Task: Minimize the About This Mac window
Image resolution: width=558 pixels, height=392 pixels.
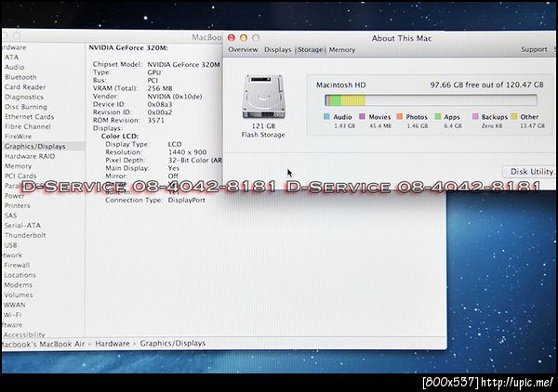Action: pyautogui.click(x=244, y=38)
